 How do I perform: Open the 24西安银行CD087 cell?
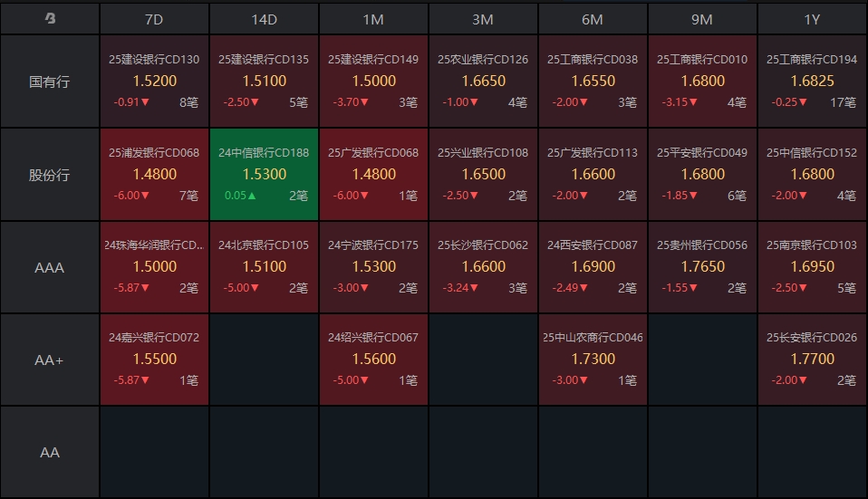(x=593, y=267)
